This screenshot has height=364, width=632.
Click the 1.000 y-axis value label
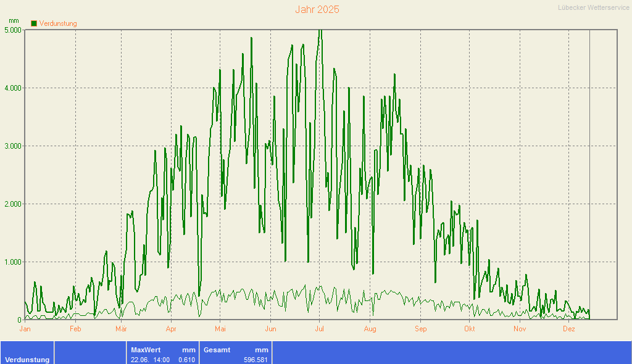13,262
